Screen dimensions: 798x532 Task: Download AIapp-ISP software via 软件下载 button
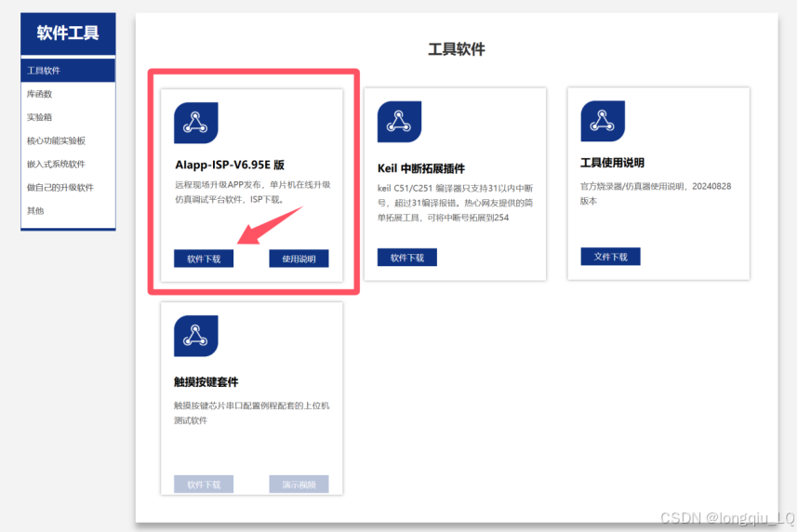(x=204, y=259)
